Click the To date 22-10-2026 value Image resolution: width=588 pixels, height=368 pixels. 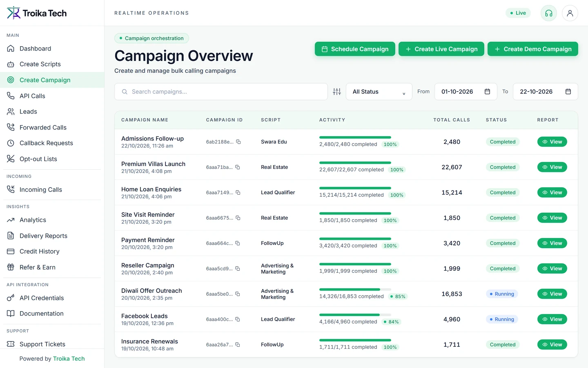point(536,92)
